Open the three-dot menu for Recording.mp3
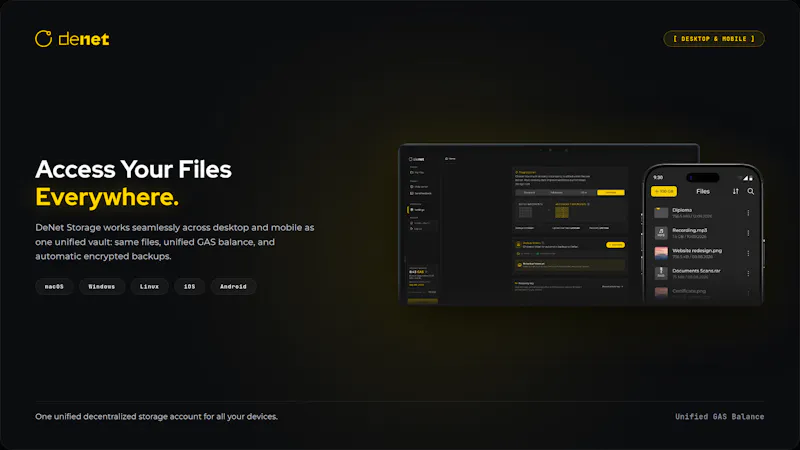The height and width of the screenshot is (450, 800). (x=748, y=233)
